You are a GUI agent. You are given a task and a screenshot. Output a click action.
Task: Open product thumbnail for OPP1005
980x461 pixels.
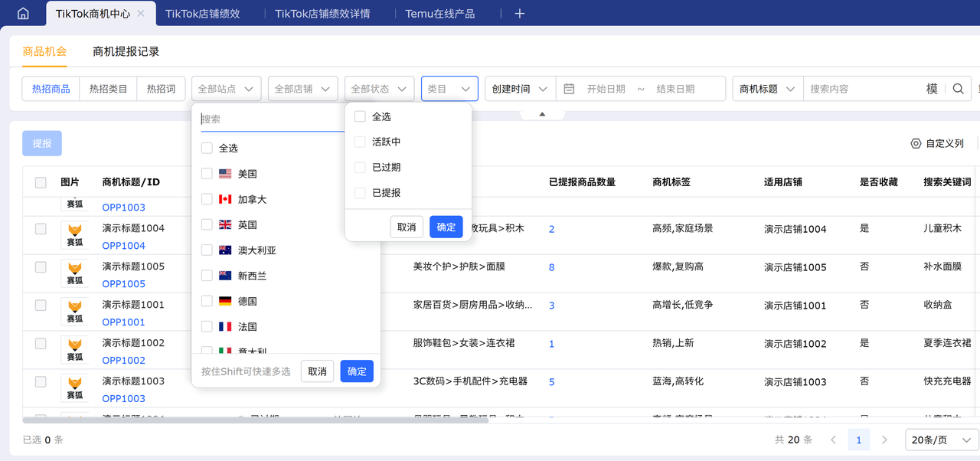point(75,273)
